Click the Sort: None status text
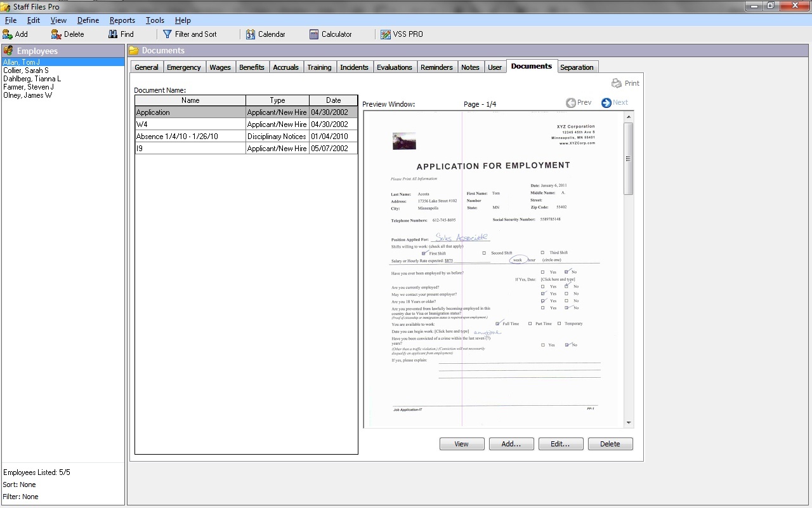812x508 pixels. click(x=20, y=485)
